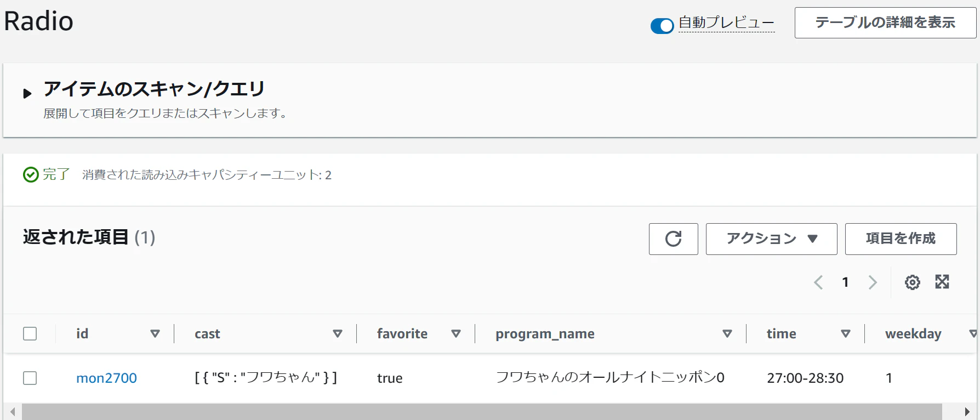Toggle the 自動プレビュー switch
This screenshot has width=980, height=420.
tap(662, 25)
